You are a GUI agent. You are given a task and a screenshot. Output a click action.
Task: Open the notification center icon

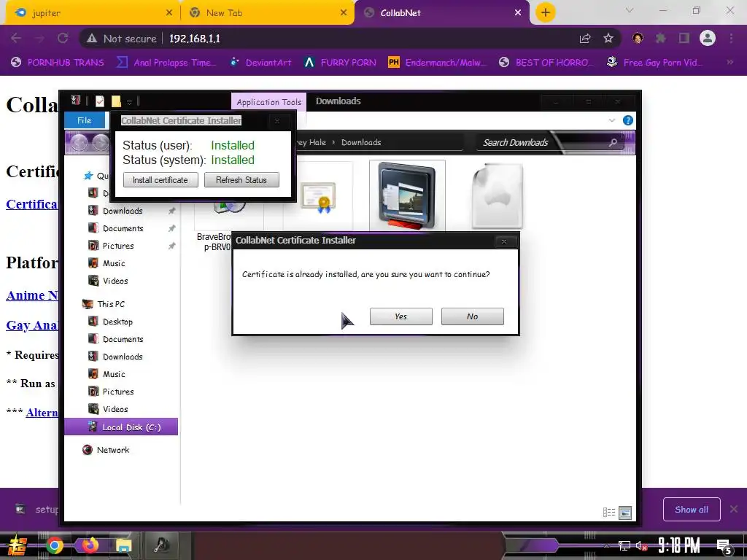pos(724,547)
